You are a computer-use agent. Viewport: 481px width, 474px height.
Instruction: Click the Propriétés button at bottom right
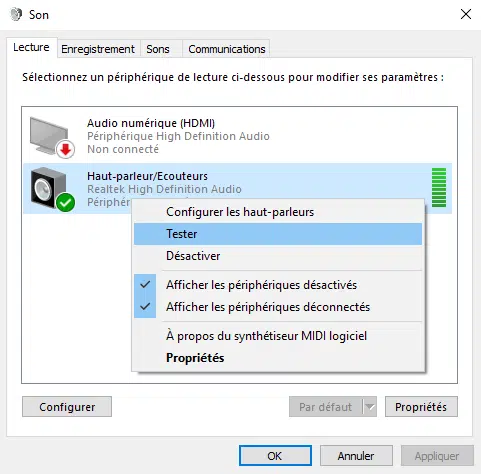tap(421, 407)
